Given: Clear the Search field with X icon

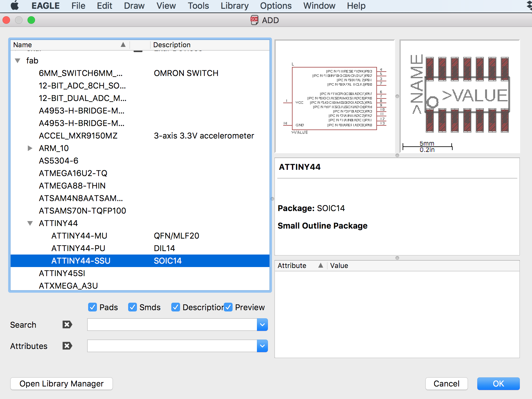Looking at the screenshot, I should click(x=67, y=325).
